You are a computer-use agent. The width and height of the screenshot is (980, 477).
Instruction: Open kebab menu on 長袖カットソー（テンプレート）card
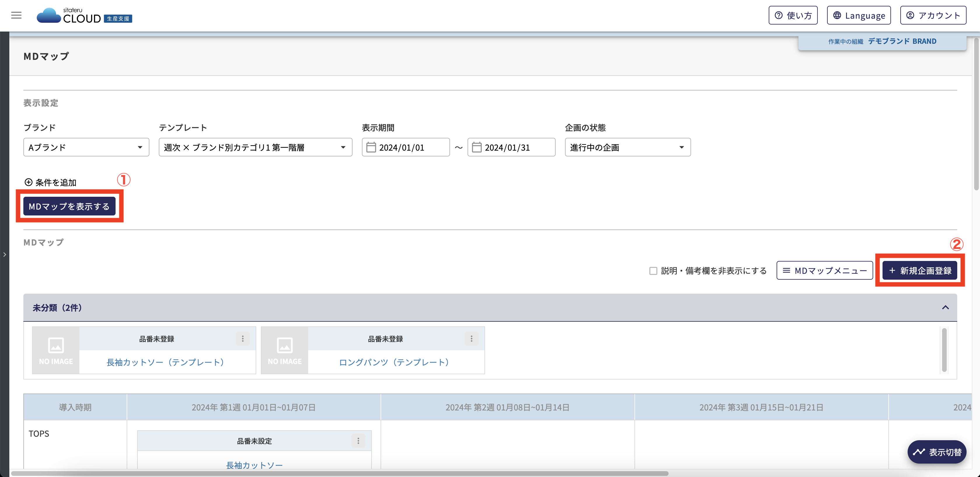coord(243,338)
